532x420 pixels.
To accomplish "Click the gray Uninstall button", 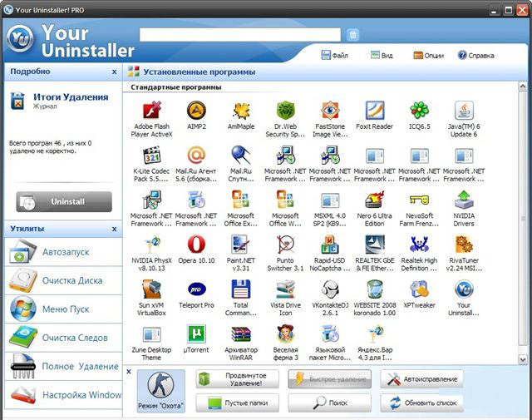I will point(64,201).
